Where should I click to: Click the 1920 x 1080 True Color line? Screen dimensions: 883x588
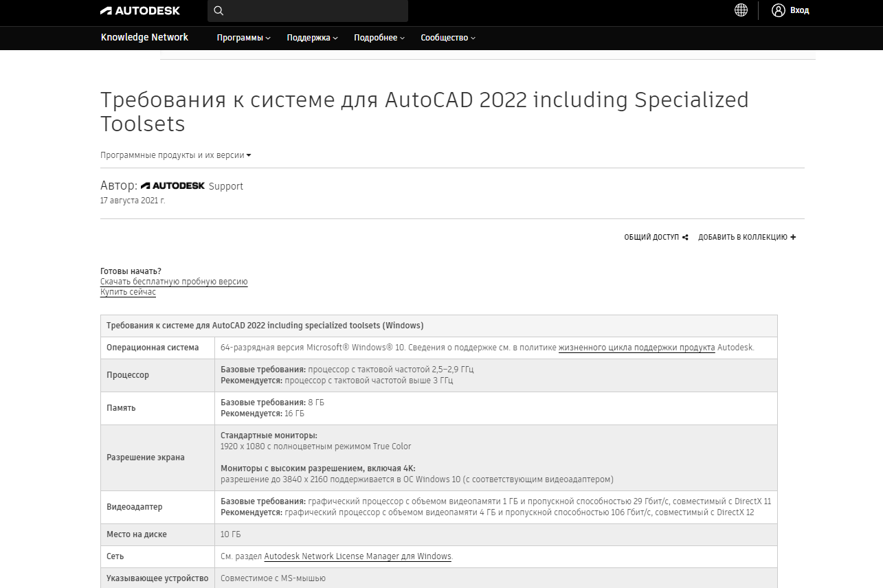(316, 446)
